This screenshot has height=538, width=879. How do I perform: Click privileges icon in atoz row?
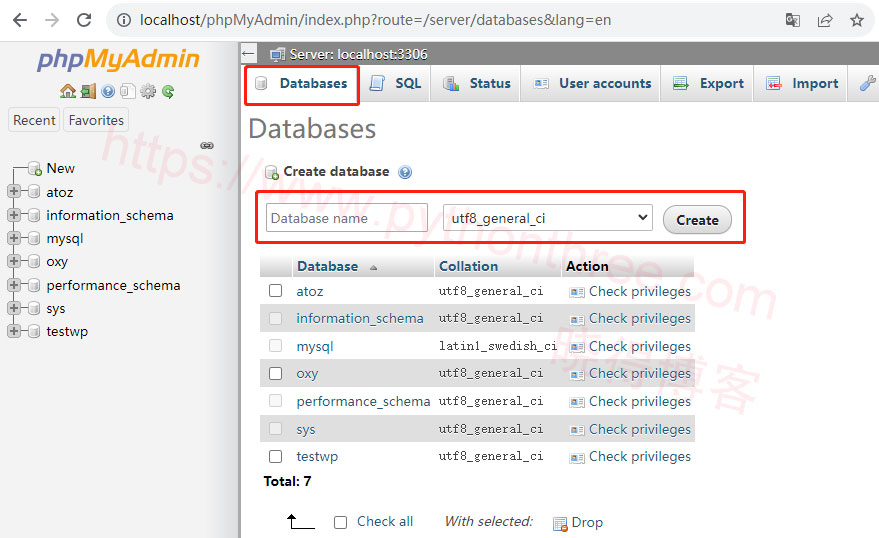pos(577,292)
